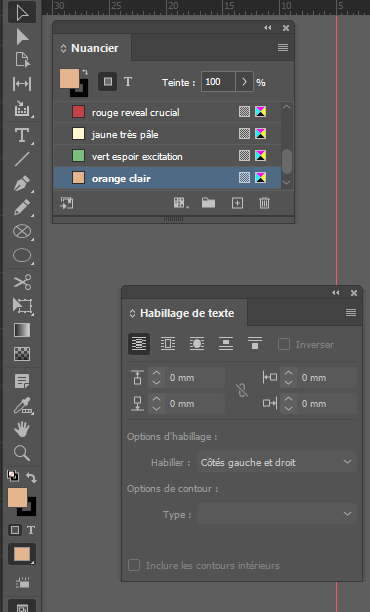Toolbar formatting affects container button
Viewport: 370px width, 612px height.
click(15, 530)
